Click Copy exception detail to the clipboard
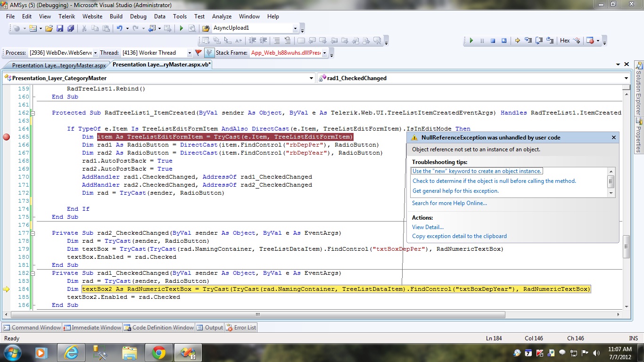Image resolution: width=644 pixels, height=362 pixels. coord(459,236)
